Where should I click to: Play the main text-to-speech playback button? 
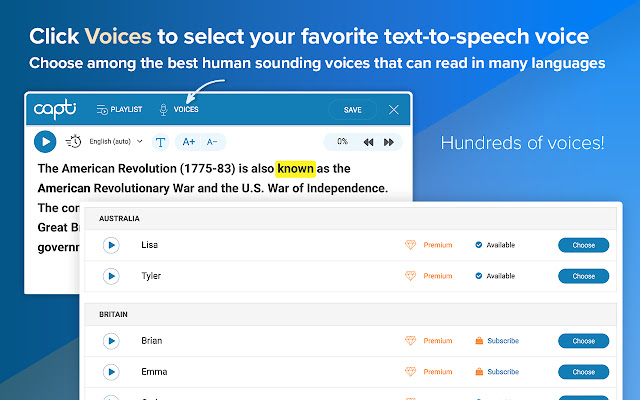pyautogui.click(x=45, y=142)
